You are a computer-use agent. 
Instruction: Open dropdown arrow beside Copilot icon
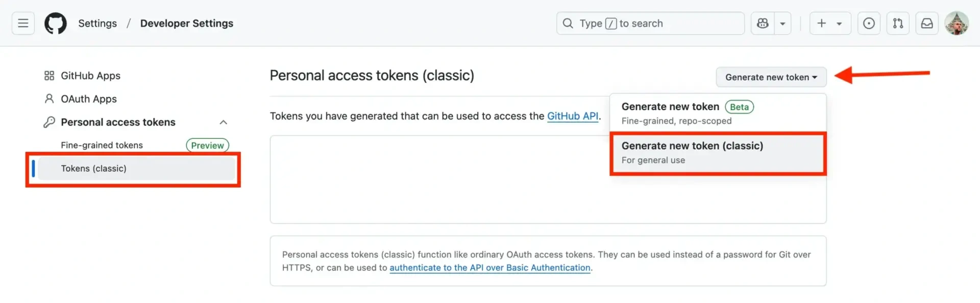click(x=782, y=24)
